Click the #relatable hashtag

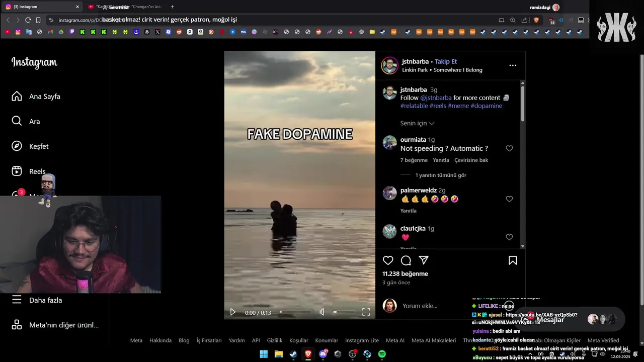tap(414, 106)
